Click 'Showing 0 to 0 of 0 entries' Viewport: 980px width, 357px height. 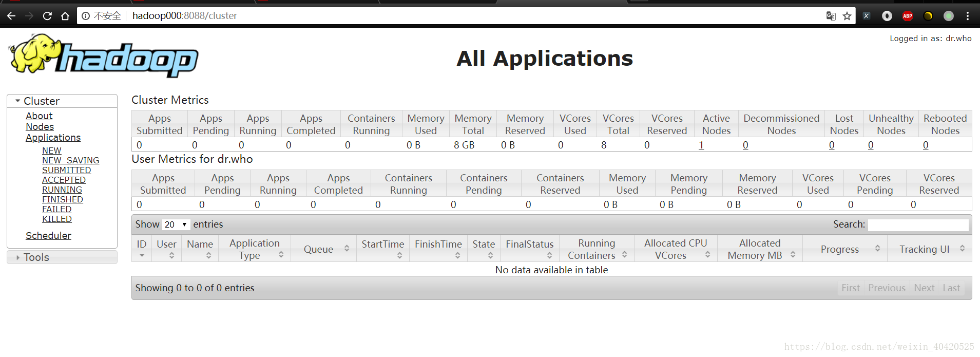pyautogui.click(x=195, y=288)
